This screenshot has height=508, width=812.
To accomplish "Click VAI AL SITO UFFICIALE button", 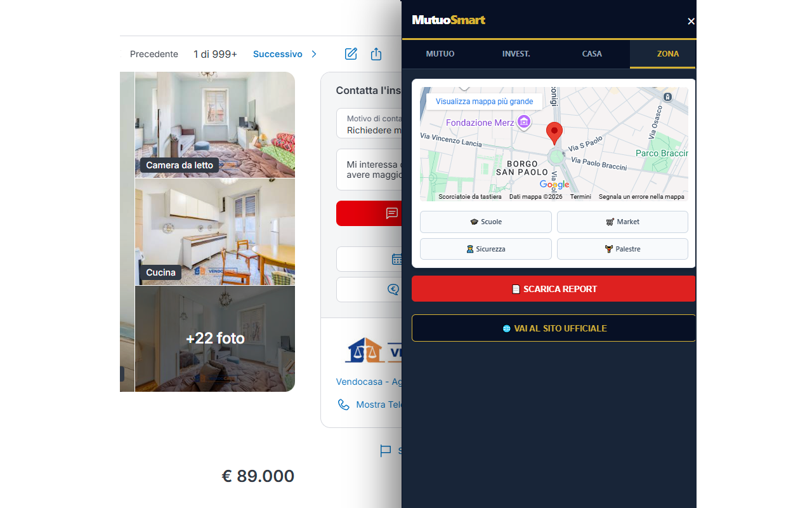I will click(554, 328).
